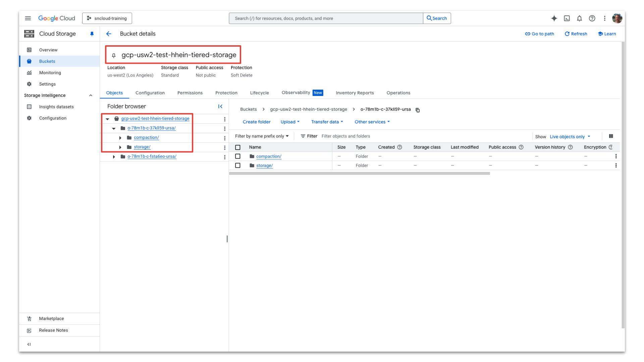The width and height of the screenshot is (644, 362).
Task: Click the back arrow beside Bucket details
Action: (109, 34)
